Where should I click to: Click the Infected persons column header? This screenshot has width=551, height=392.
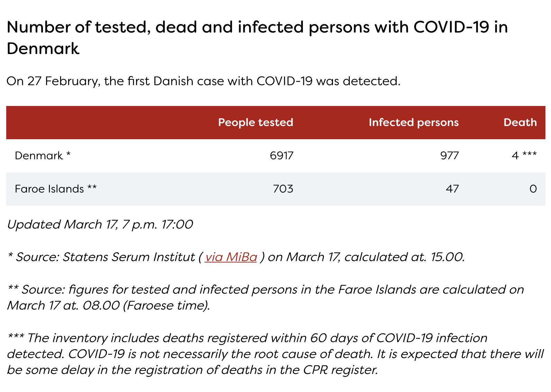(414, 122)
